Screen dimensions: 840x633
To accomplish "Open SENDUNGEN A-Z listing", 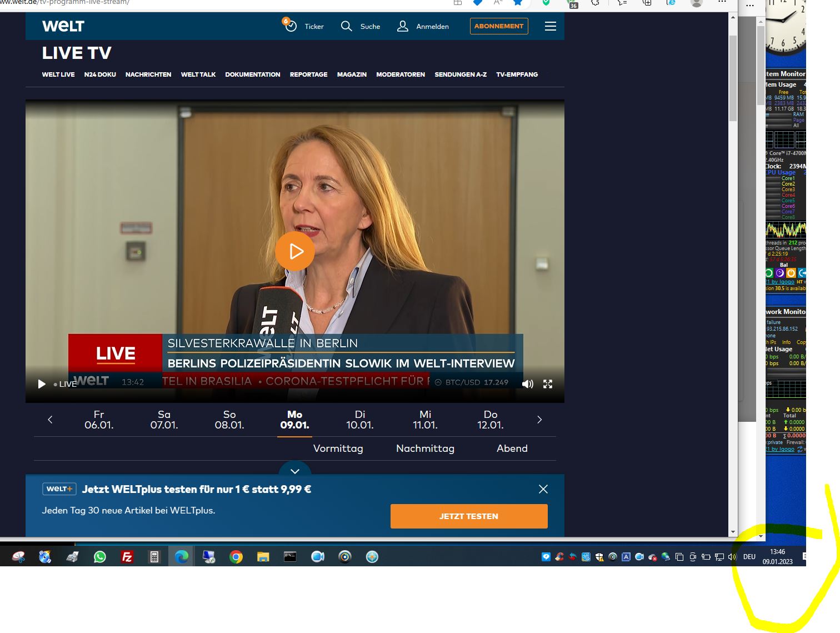I will tap(461, 74).
